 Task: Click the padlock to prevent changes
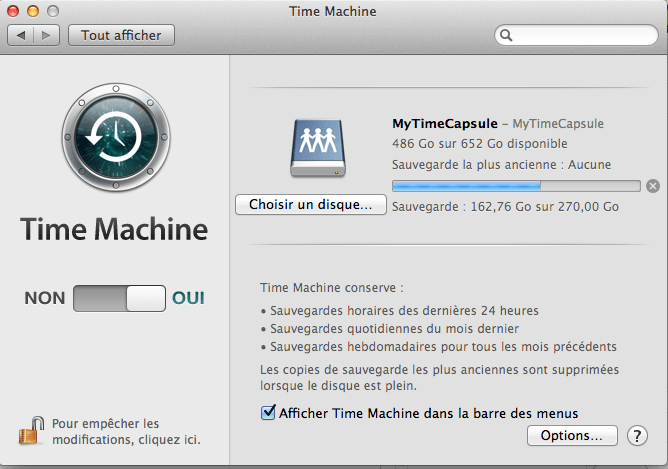click(32, 431)
